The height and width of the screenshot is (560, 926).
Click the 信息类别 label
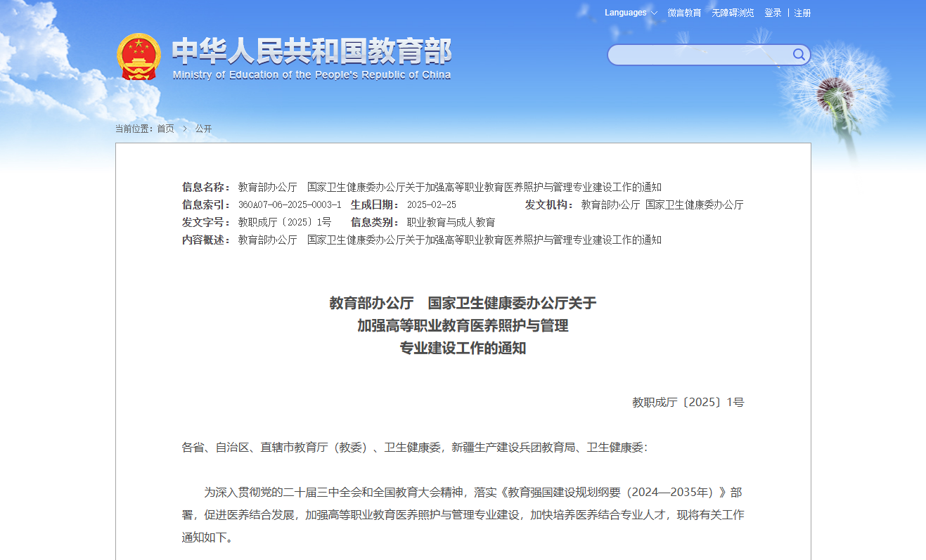pos(375,222)
